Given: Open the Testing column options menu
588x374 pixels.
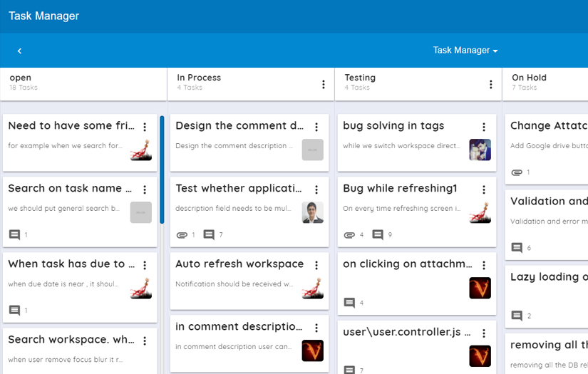Looking at the screenshot, I should coord(490,84).
